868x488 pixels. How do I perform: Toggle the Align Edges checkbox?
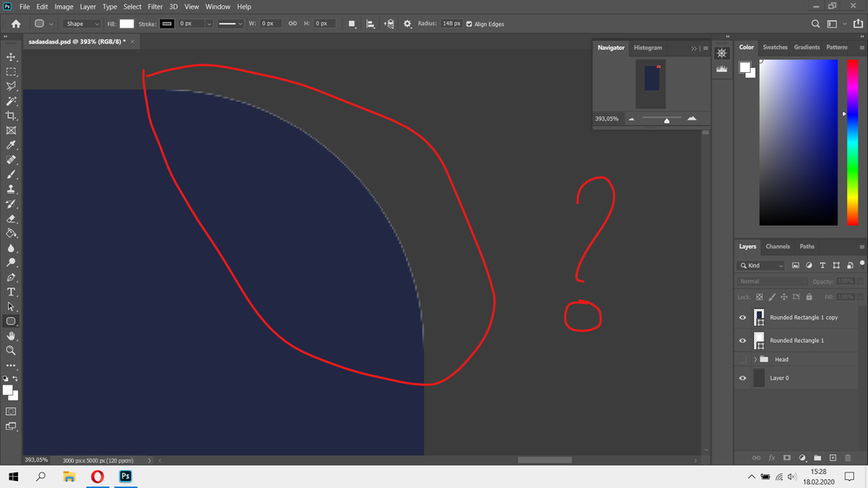pyautogui.click(x=470, y=24)
